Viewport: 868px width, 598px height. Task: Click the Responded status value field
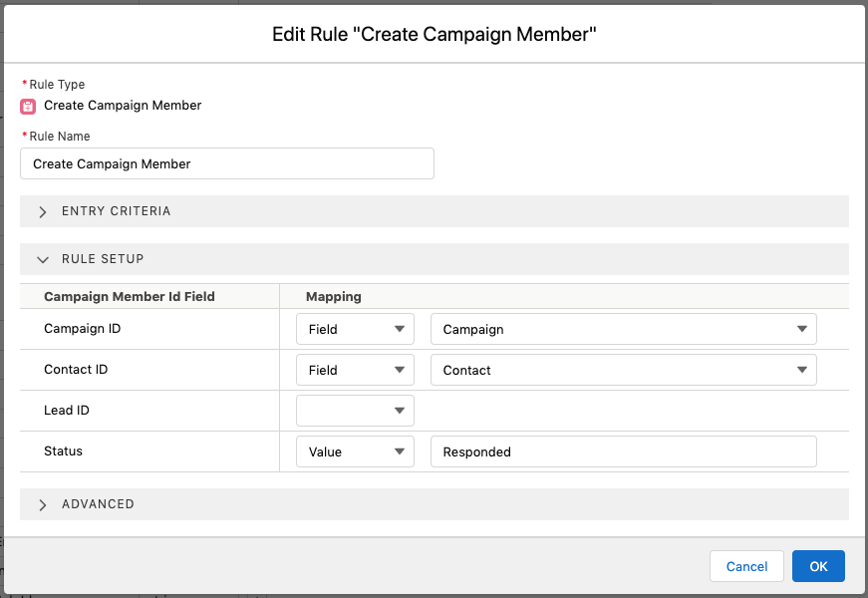(x=623, y=450)
